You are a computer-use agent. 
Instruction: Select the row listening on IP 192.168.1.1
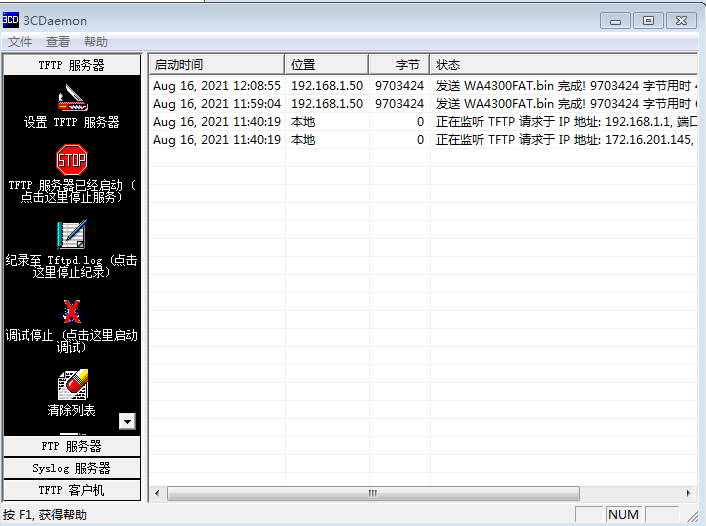(423, 122)
